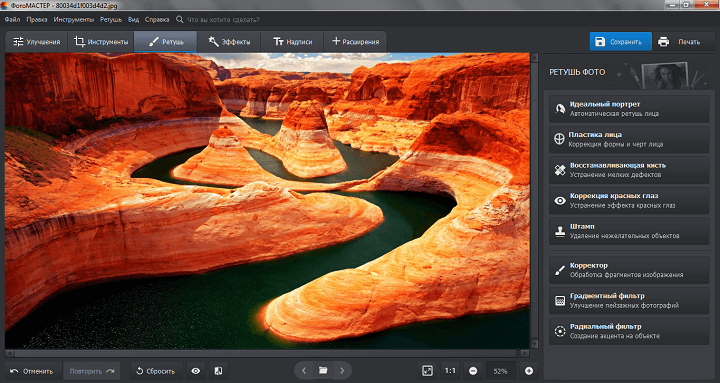Click the Сохранить save button

click(620, 42)
